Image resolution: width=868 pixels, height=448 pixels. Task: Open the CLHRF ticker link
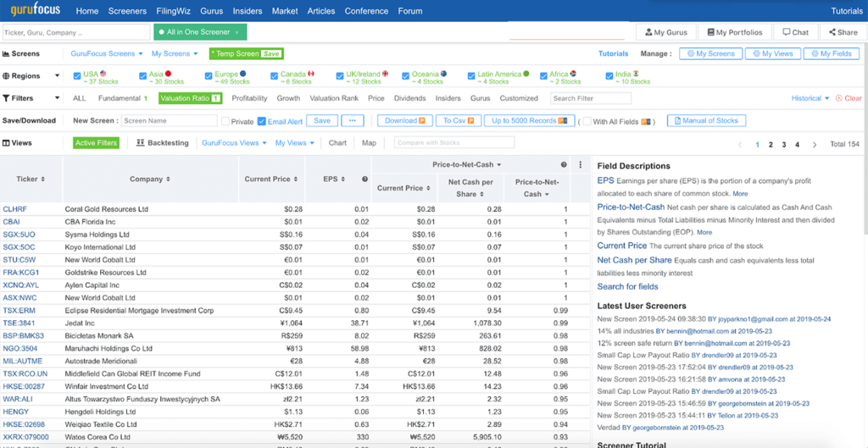[x=15, y=210]
